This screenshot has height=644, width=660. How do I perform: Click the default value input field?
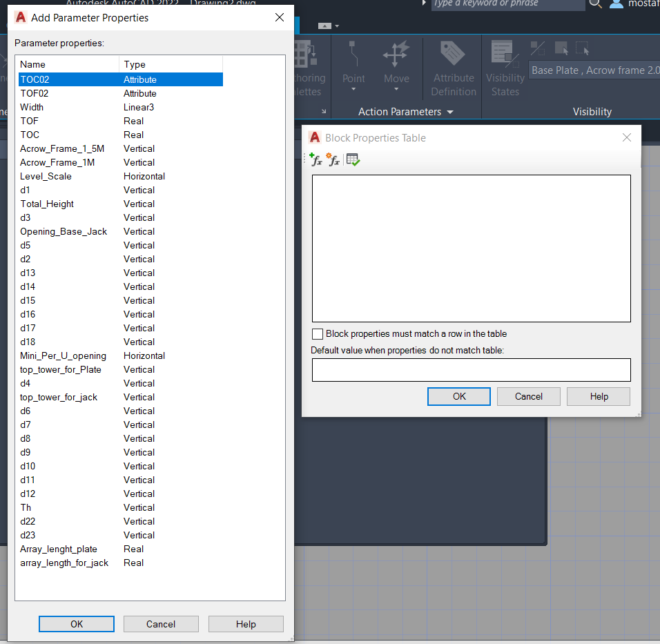472,370
